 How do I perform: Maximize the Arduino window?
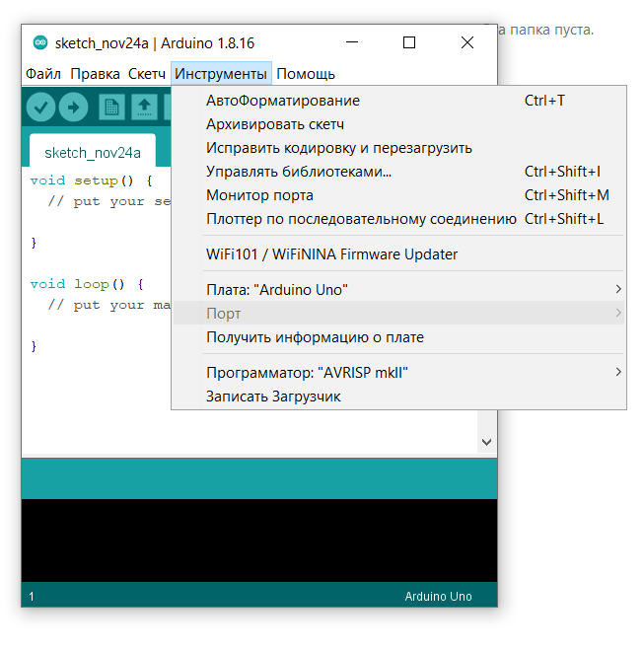pos(409,42)
